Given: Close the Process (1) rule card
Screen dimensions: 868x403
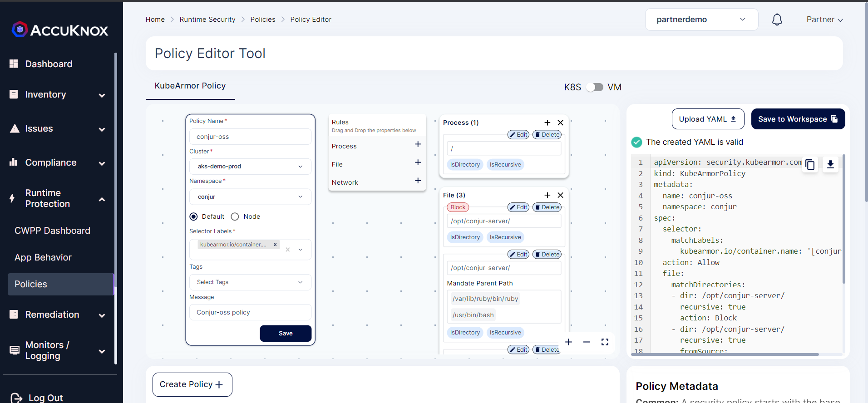Looking at the screenshot, I should tap(561, 123).
